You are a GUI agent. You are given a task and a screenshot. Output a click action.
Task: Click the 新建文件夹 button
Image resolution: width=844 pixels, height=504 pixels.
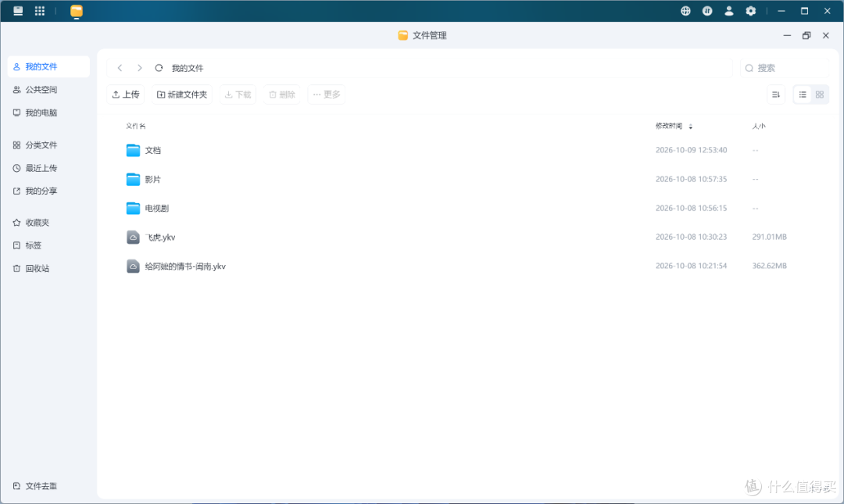pos(182,95)
